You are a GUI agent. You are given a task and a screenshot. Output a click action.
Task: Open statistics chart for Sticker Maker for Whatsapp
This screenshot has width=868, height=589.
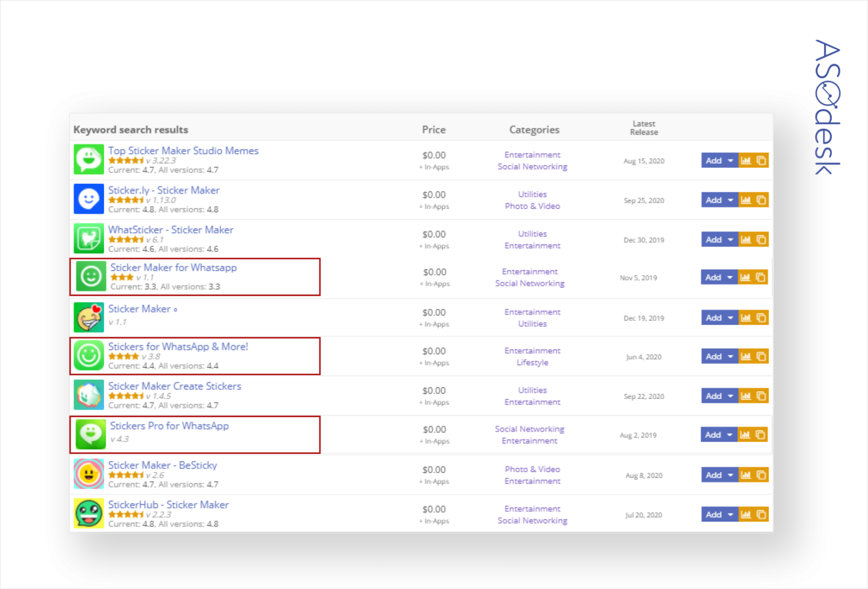click(745, 277)
